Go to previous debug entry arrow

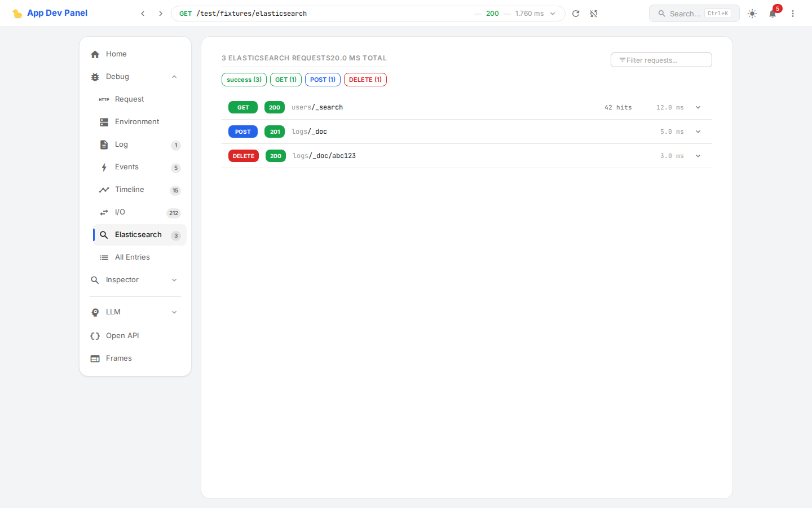coord(143,14)
